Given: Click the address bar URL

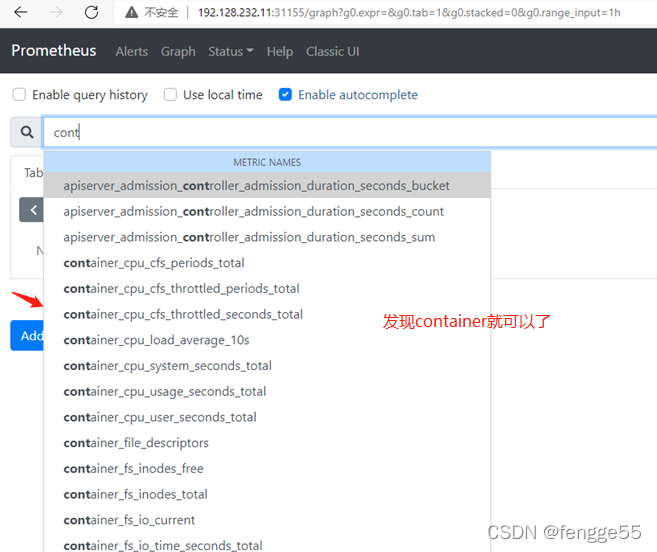Looking at the screenshot, I should pos(409,13).
